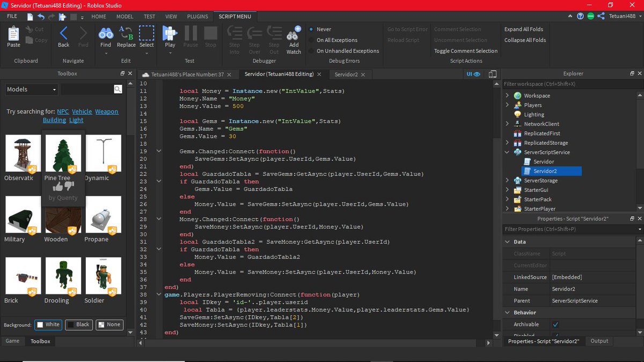
Task: Switch to the HOME ribbon tab
Action: coord(99,17)
